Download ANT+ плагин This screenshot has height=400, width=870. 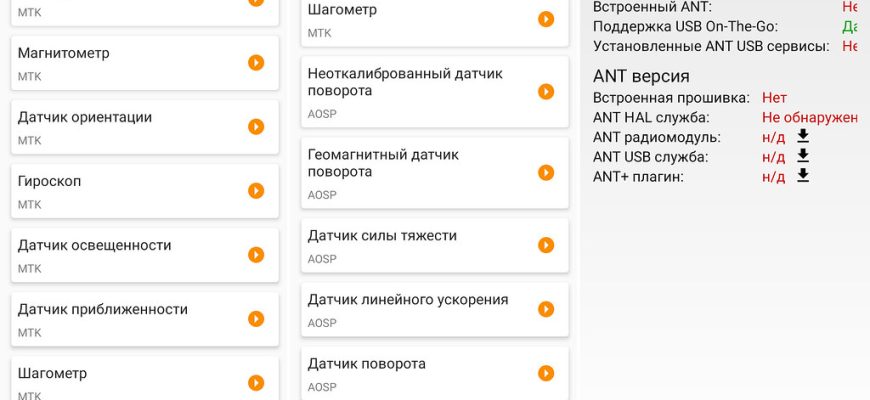802,176
